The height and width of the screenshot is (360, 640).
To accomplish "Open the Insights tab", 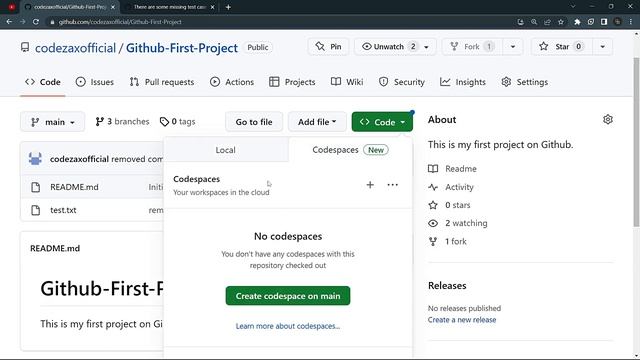I will pyautogui.click(x=463, y=82).
